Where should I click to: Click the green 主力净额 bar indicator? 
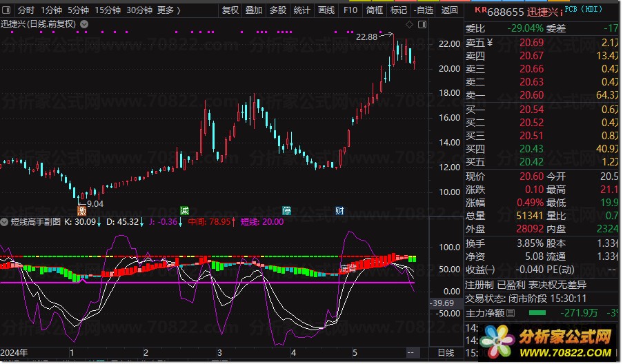coord(537,313)
